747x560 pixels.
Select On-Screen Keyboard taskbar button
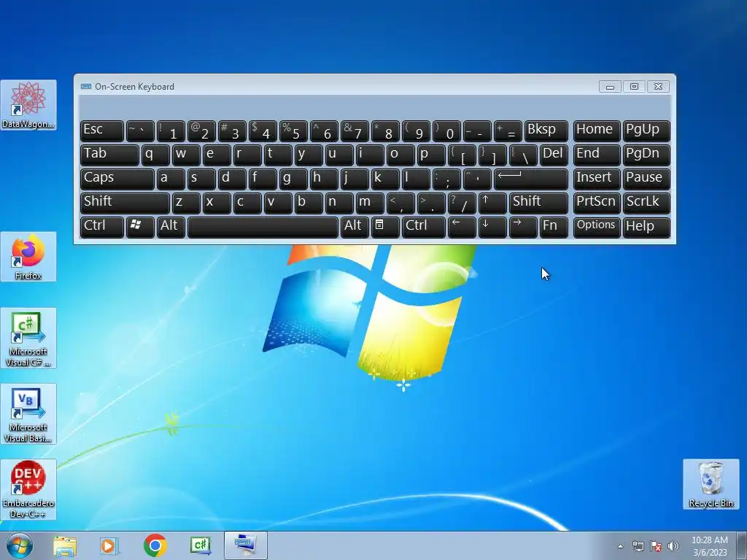click(x=246, y=546)
